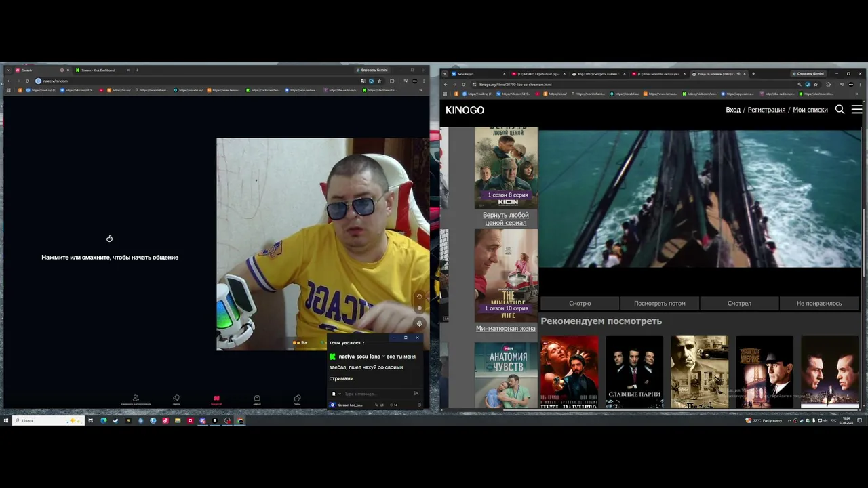Click the Miniature Wife poster
The height and width of the screenshot is (488, 868).
click(506, 274)
